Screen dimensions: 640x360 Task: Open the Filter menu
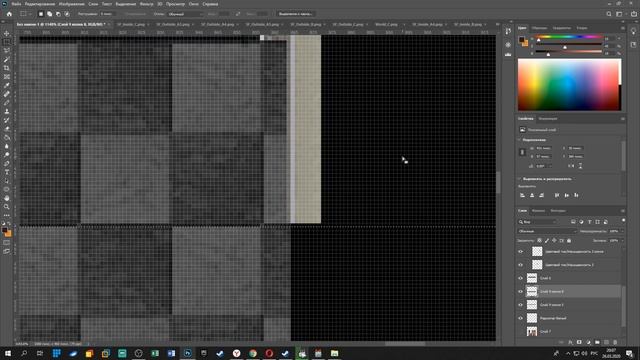[147, 4]
